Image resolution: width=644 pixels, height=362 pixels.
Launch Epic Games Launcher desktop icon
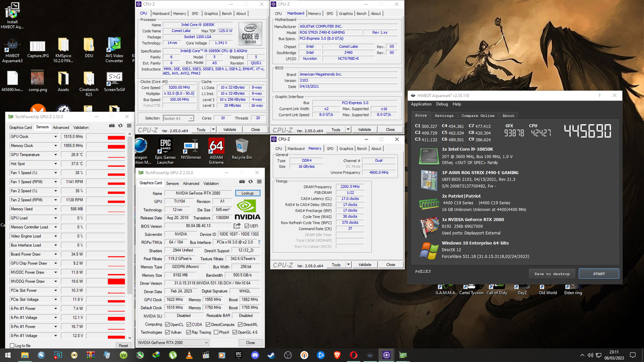[x=165, y=151]
